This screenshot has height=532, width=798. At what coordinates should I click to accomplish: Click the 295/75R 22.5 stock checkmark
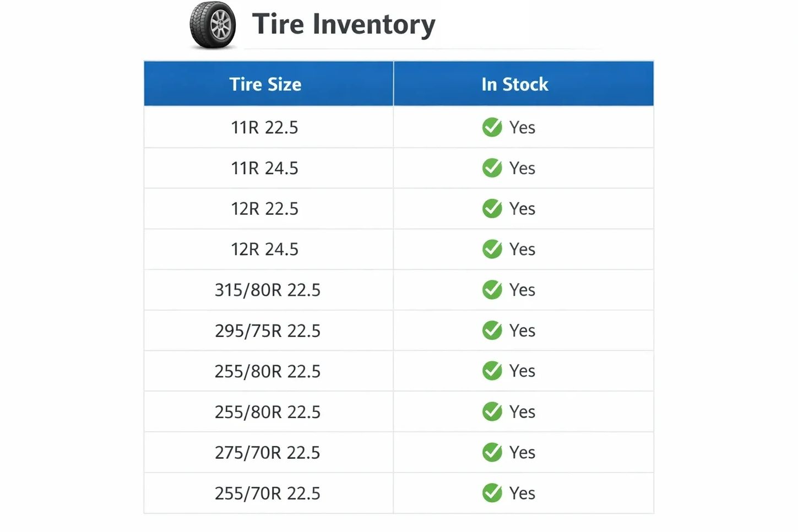(492, 330)
